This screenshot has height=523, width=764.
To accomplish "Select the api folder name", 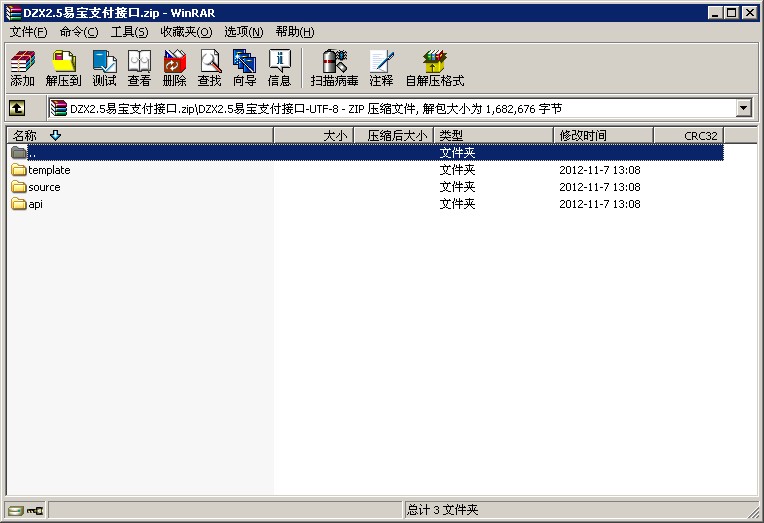I will point(36,204).
